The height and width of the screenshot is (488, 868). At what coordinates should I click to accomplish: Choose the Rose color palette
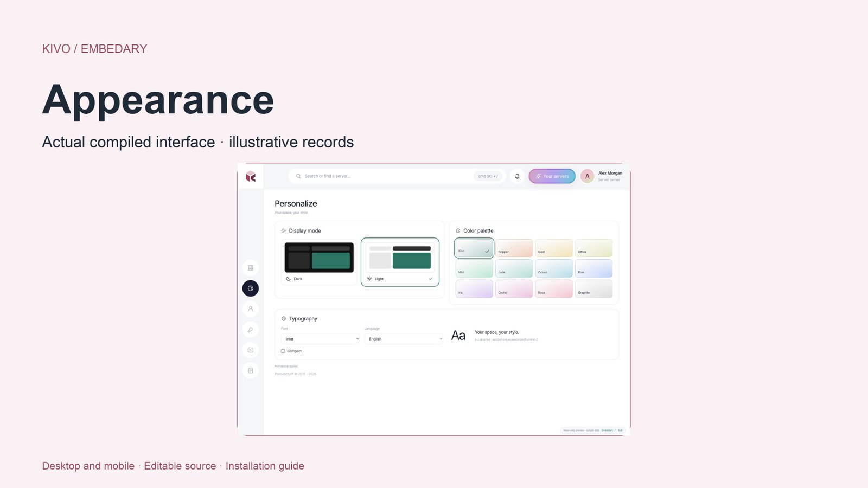(554, 289)
